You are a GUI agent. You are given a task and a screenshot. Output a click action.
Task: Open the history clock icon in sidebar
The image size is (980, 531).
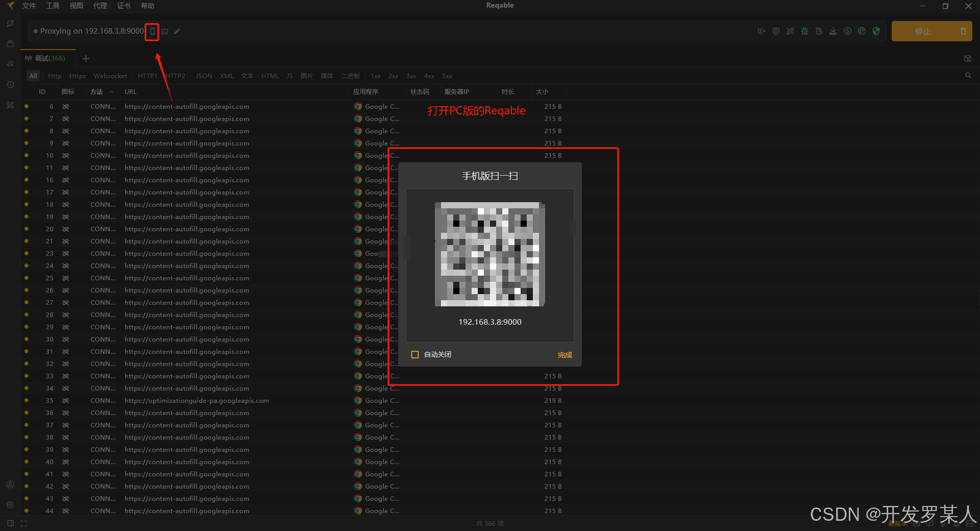10,85
